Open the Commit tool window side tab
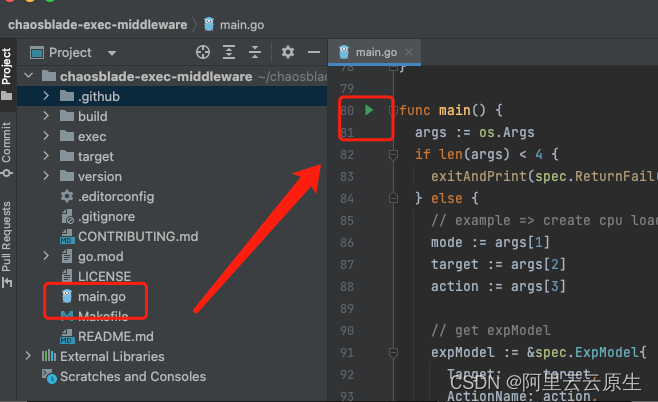 [x=7, y=149]
